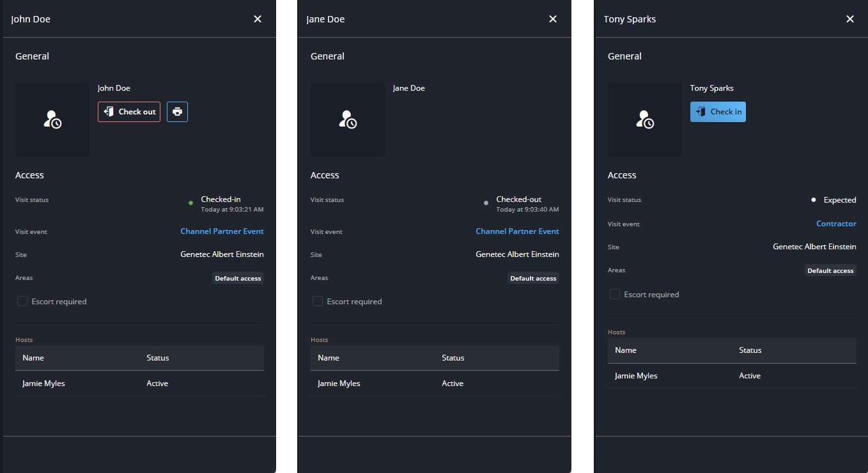This screenshot has width=868, height=473.
Task: Click Active status in Jane Doe hosts table
Action: pos(453,384)
